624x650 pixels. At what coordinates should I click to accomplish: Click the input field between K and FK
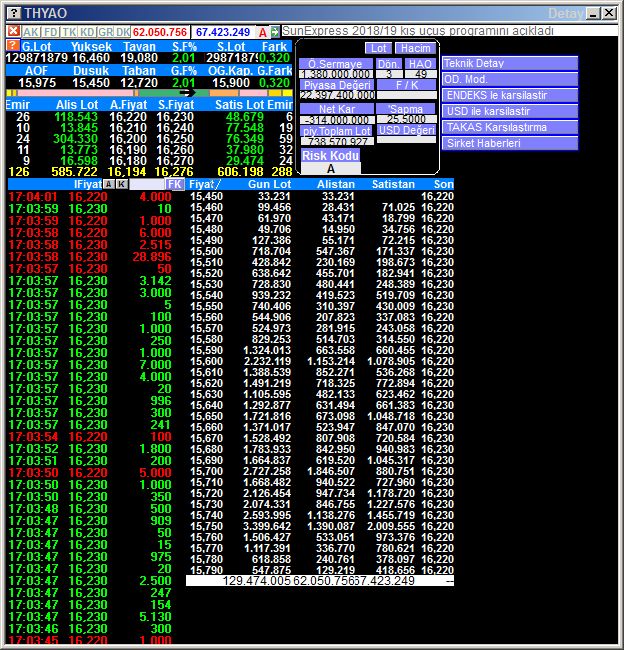147,184
